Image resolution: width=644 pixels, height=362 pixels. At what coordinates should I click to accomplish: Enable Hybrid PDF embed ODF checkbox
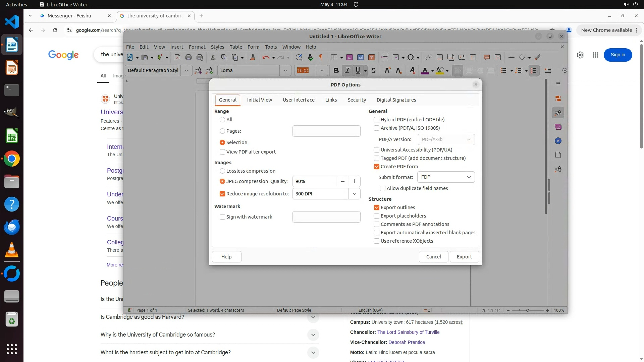point(377,120)
